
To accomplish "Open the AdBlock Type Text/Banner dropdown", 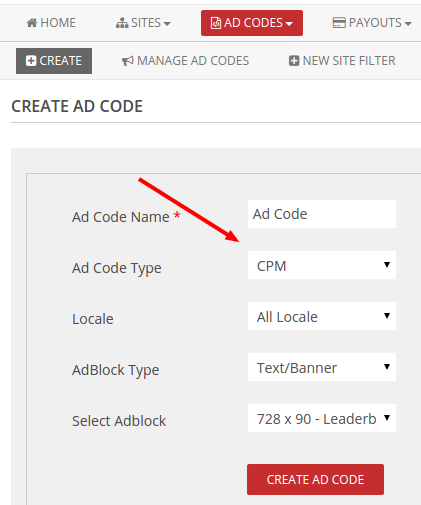I will [322, 367].
